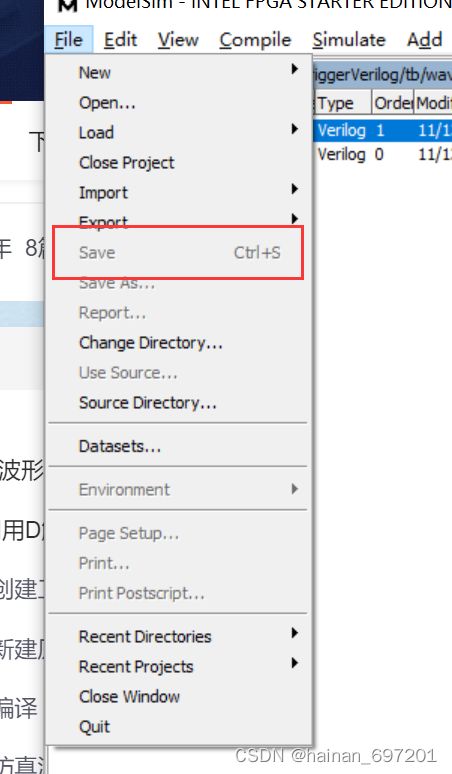Open the Compile menu
Viewport: 452px width, 774px height.
pyautogui.click(x=255, y=39)
